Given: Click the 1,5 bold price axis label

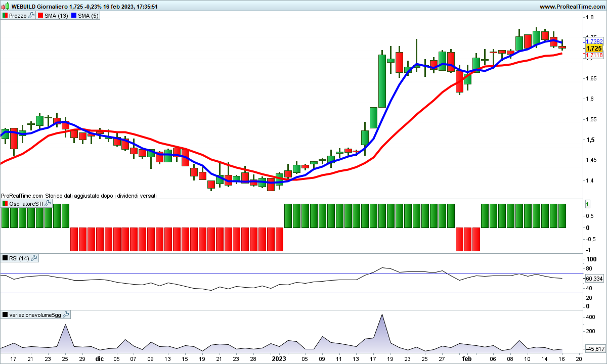Looking at the screenshot, I should [x=590, y=140].
